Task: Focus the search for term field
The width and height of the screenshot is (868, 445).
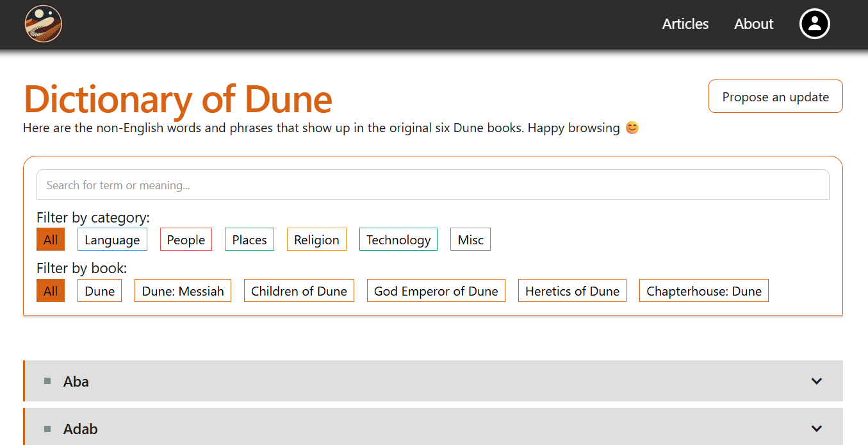Action: coord(433,185)
